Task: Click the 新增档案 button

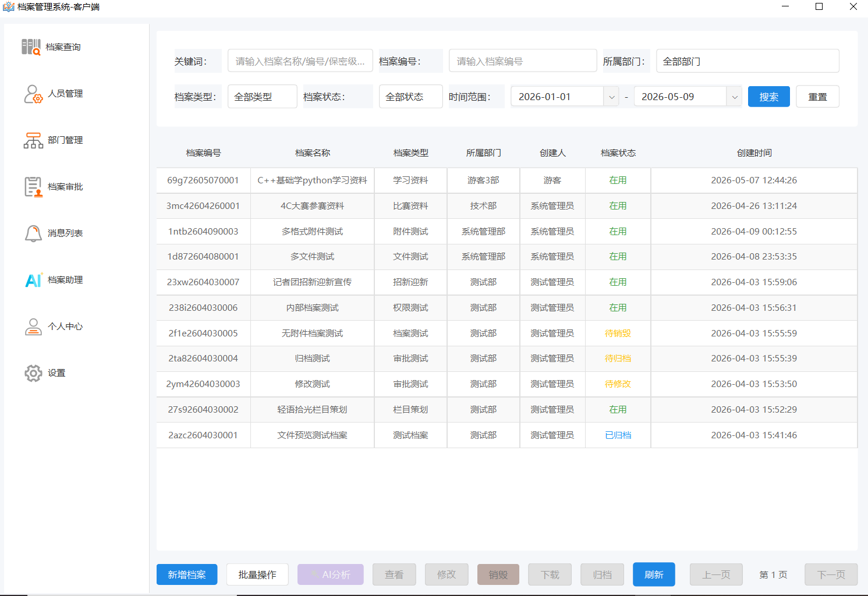Action: 187,574
